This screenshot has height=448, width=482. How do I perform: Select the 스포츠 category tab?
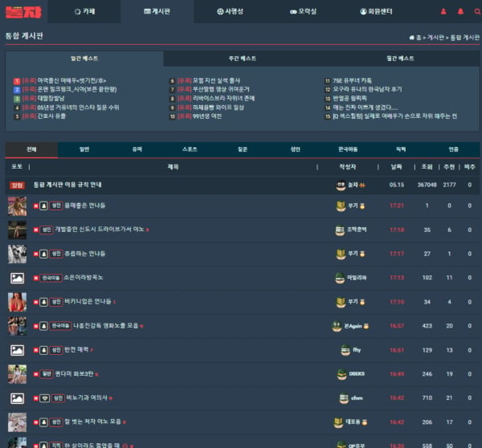click(190, 149)
